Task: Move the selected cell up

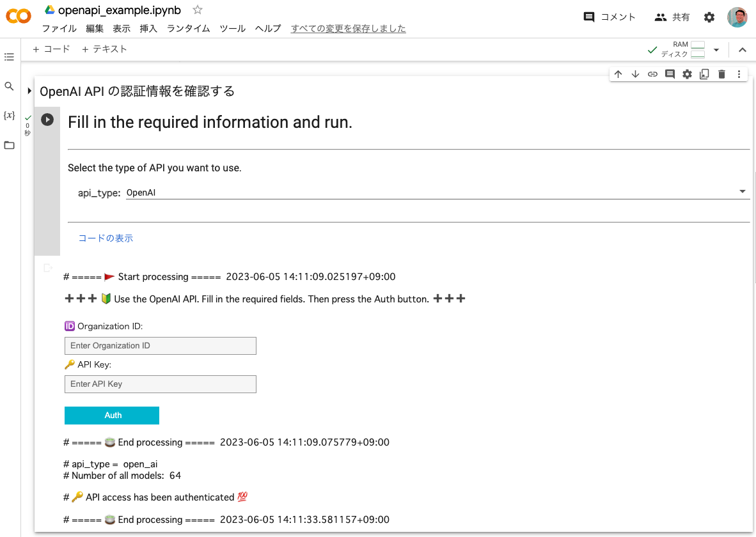Action: click(x=618, y=74)
